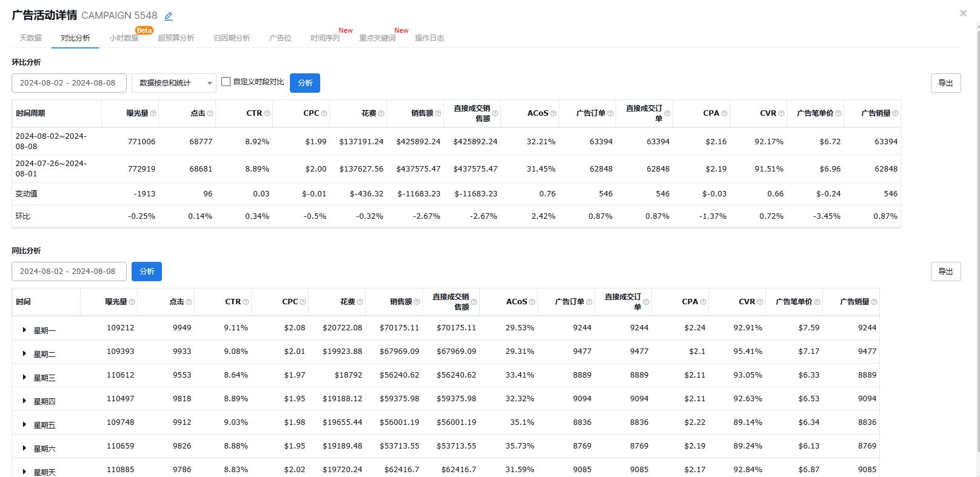Show CPC help icon in 环比 table
This screenshot has height=477, width=980.
click(324, 113)
